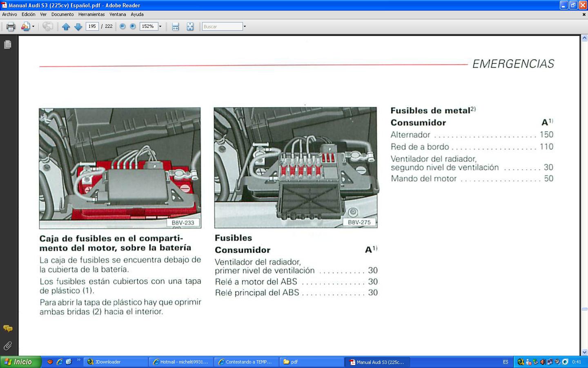
Task: Click 'Relé a motor del ABS' row
Action: point(296,282)
